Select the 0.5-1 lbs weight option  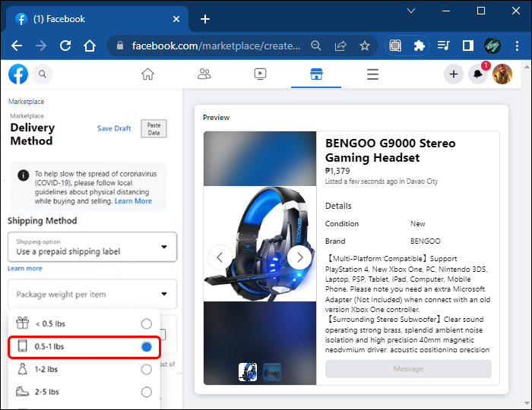(147, 347)
